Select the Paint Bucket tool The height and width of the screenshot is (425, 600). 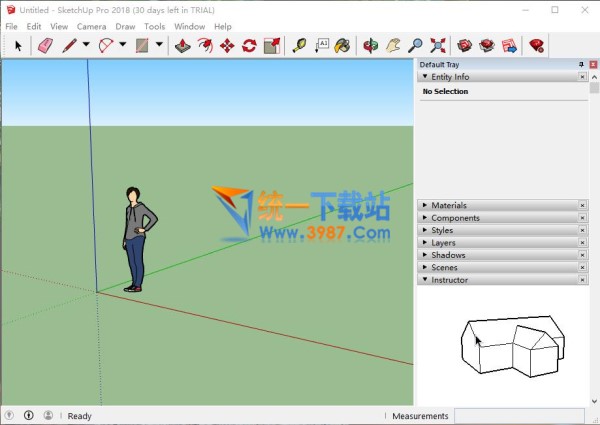tap(342, 46)
